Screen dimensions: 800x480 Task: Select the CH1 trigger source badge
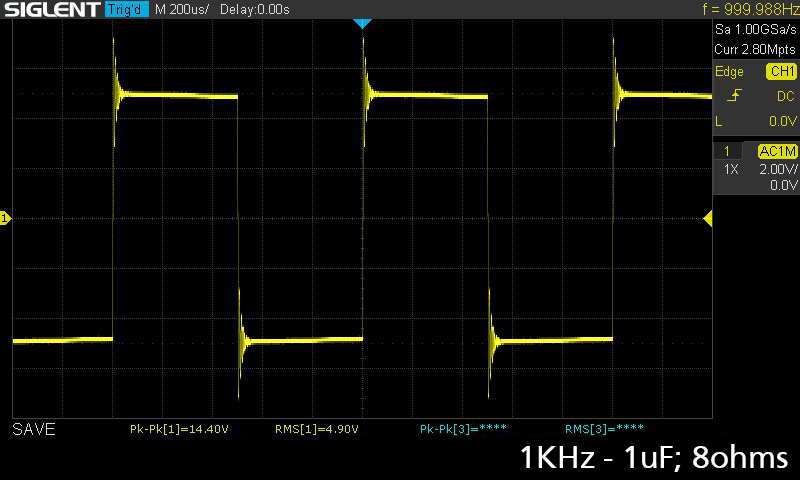pyautogui.click(x=782, y=71)
